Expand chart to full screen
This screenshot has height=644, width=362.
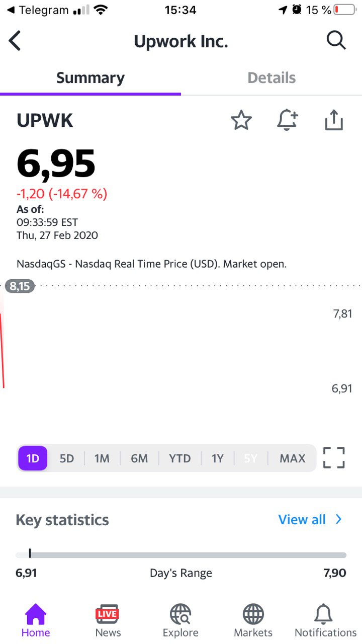334,458
